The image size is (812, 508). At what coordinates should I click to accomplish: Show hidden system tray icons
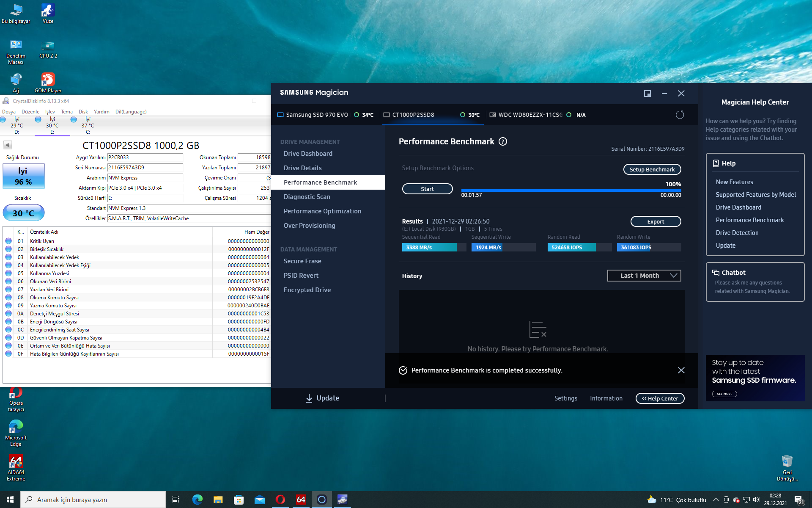point(716,500)
